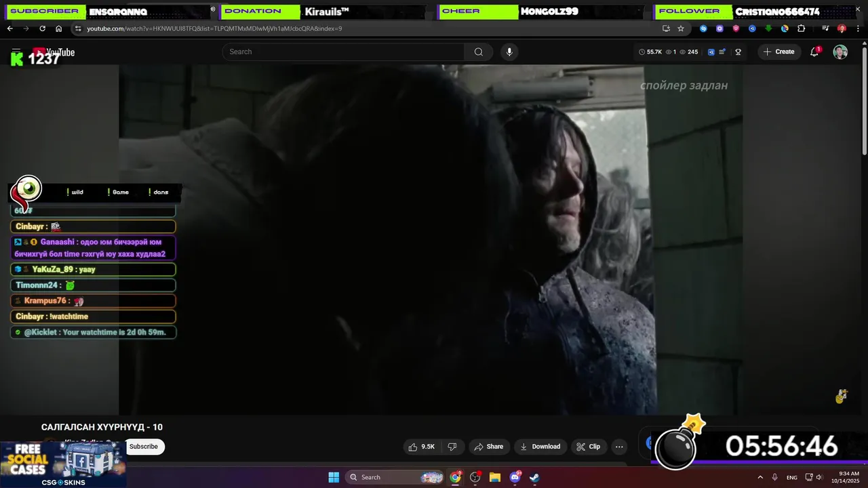Click the tray microphone icon
The width and height of the screenshot is (868, 488).
coord(774,477)
